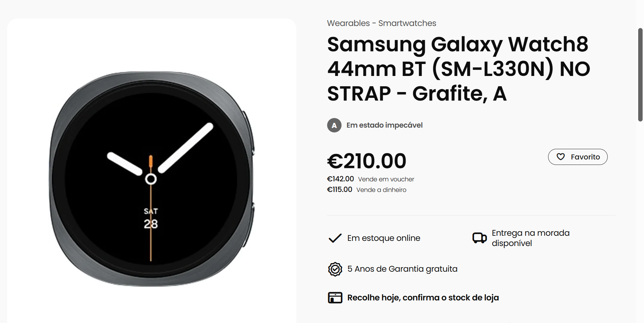Viewport: 644px width, 323px height.
Task: Click 'Em estoque online' availability text
Action: (x=384, y=238)
